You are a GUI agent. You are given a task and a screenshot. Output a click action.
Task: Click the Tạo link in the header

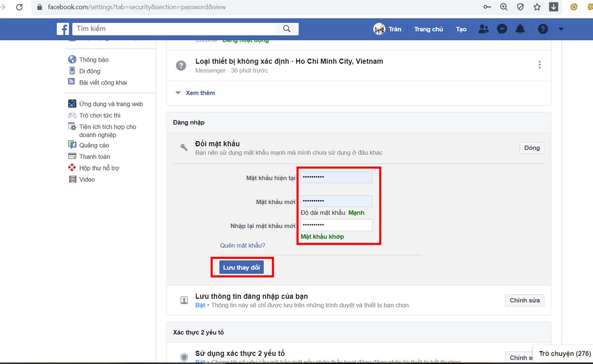(461, 29)
